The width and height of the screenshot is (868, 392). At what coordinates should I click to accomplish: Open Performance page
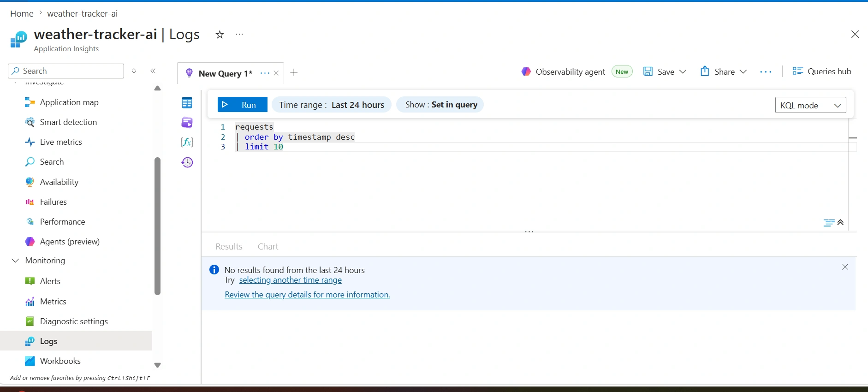pyautogui.click(x=62, y=222)
